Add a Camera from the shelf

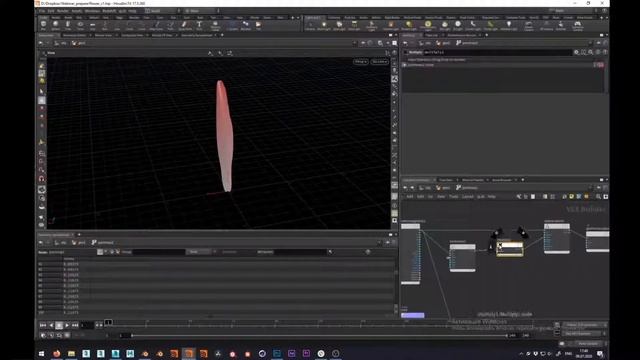point(311,26)
